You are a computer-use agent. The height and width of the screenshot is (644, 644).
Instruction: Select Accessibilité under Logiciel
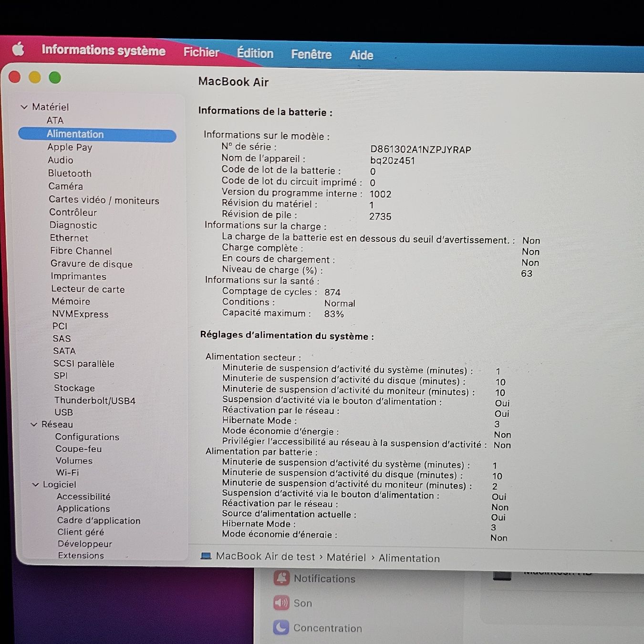coord(83,497)
